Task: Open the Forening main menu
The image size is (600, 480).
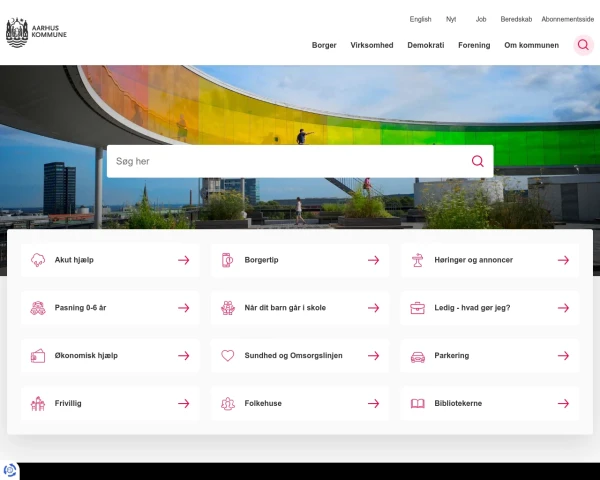Action: coord(474,45)
